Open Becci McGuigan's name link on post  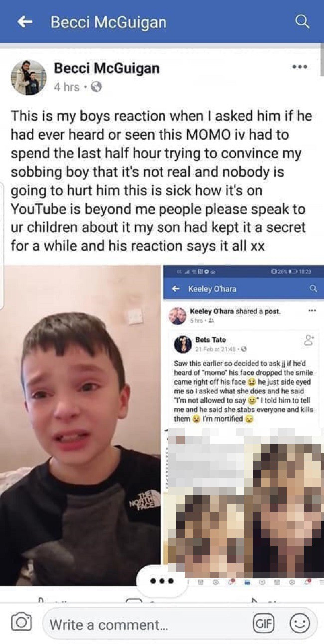tap(106, 68)
